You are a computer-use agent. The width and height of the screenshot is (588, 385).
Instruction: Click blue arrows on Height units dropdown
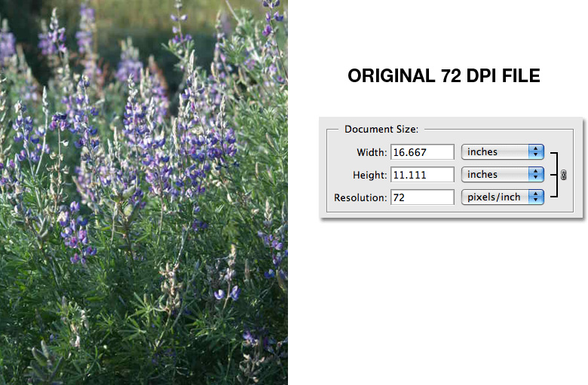pos(536,175)
